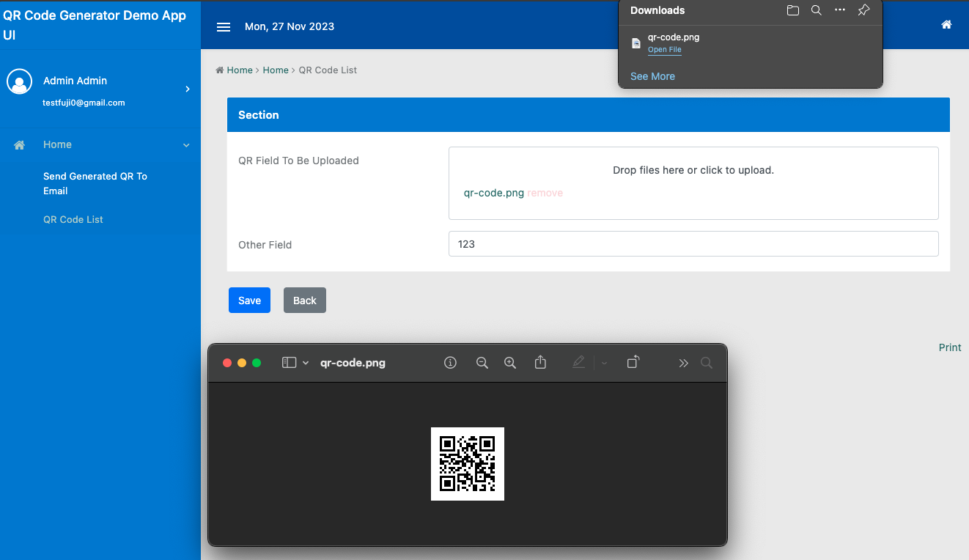Image resolution: width=969 pixels, height=560 pixels.
Task: Share the qr-code.png from Preview
Action: pos(540,362)
